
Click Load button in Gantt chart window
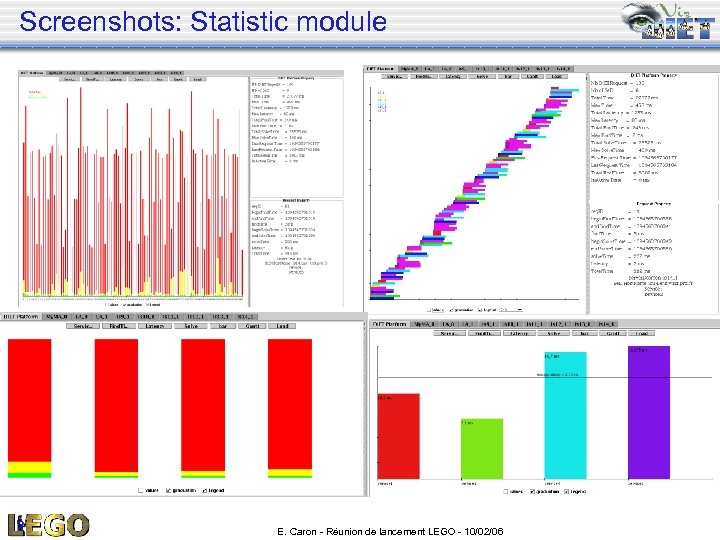(x=557, y=76)
